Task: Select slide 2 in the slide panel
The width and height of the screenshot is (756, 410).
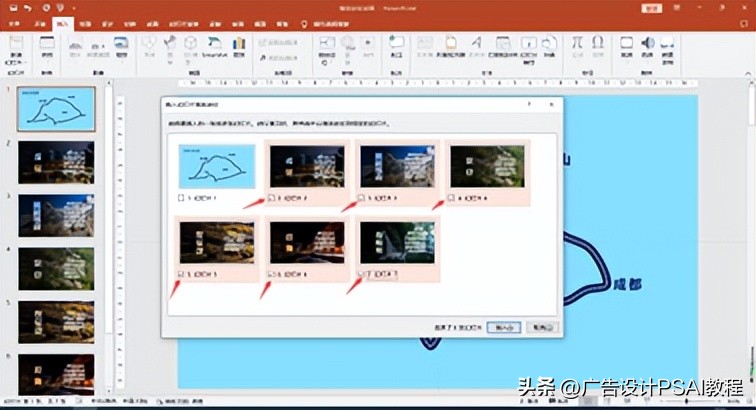Action: 56,163
